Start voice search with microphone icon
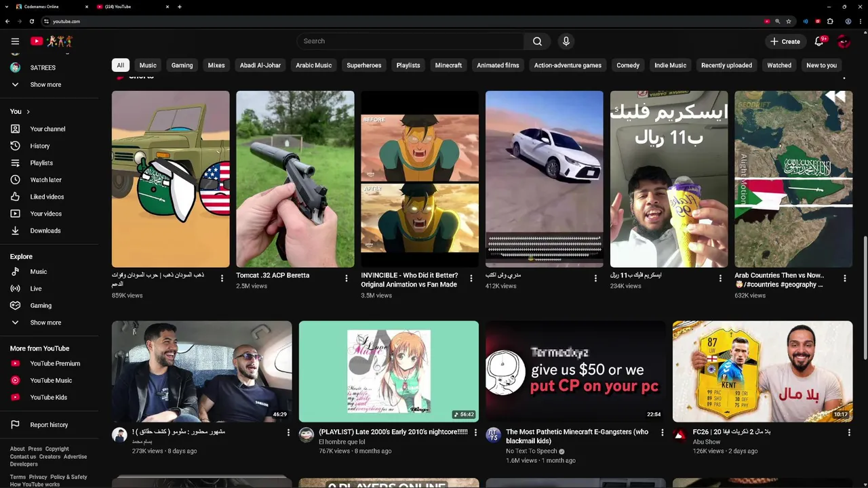This screenshot has width=868, height=488. (566, 41)
